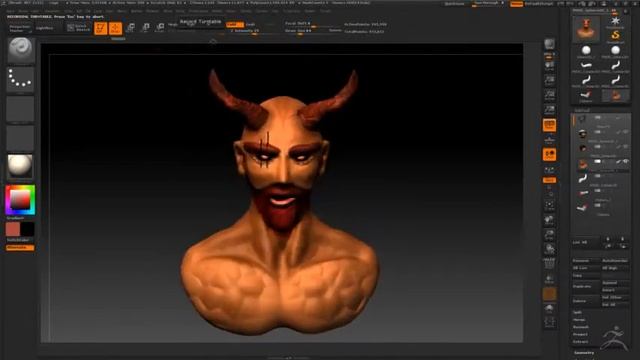Click the Duplicate subtool button
The height and width of the screenshot is (360, 640).
point(586,287)
